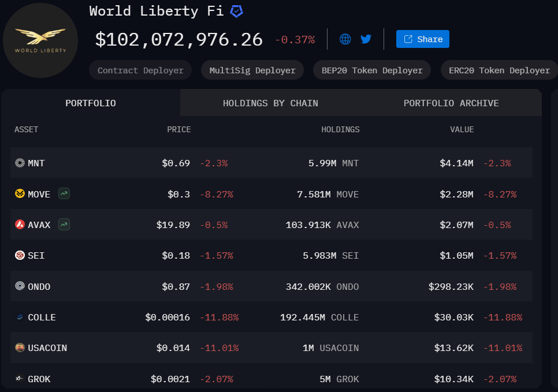Click the SEI token icon

[x=20, y=255]
